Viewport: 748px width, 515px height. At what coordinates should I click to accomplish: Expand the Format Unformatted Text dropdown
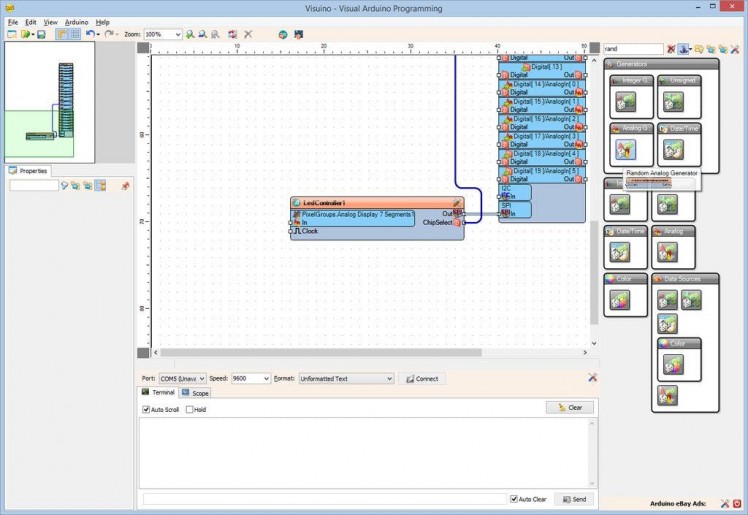coord(389,379)
